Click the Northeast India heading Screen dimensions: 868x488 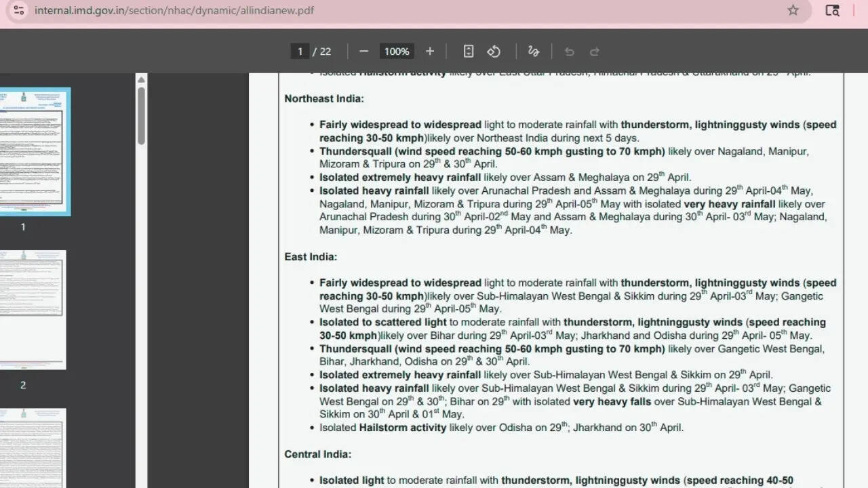point(324,99)
